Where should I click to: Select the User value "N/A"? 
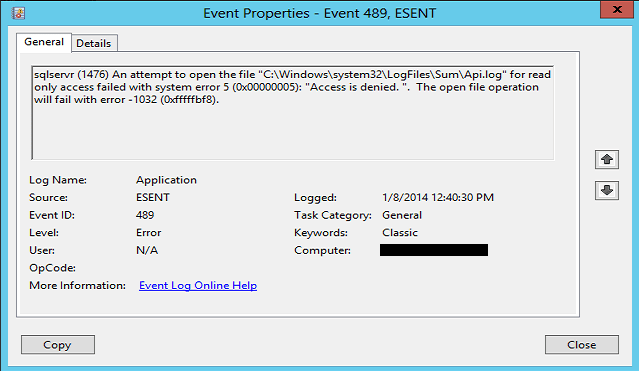click(147, 250)
